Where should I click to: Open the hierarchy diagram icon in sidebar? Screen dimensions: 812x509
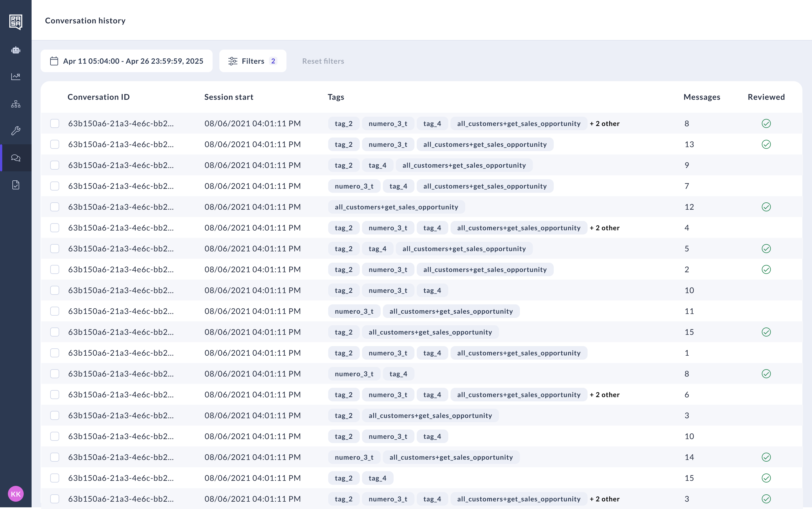[x=16, y=104]
